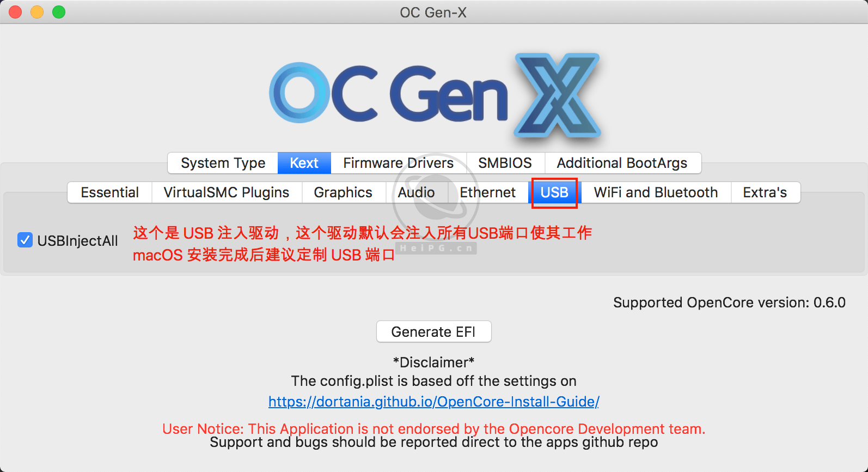This screenshot has width=868, height=472.
Task: Open the VirtualSMC Plugins sub-tab
Action: [226, 192]
